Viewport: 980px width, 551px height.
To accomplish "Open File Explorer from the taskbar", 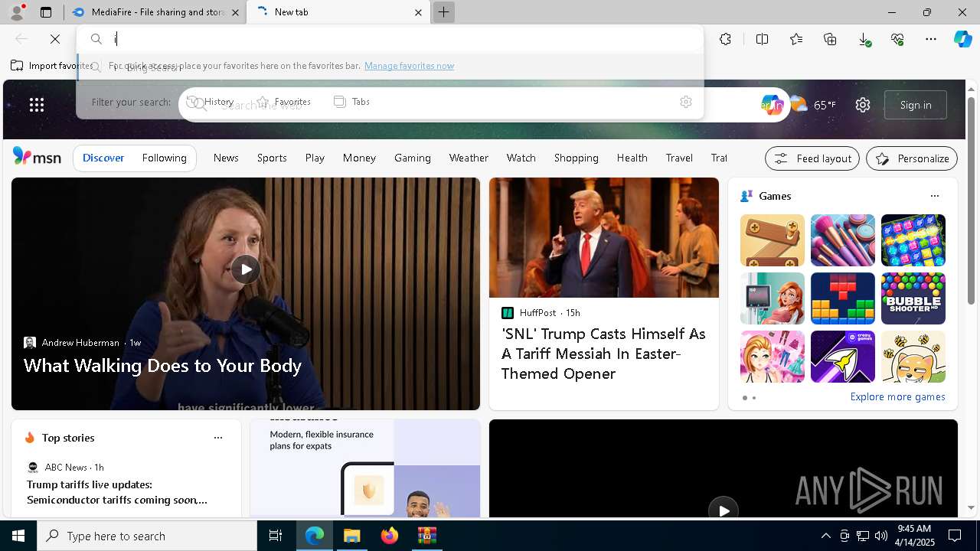I will coord(352,536).
